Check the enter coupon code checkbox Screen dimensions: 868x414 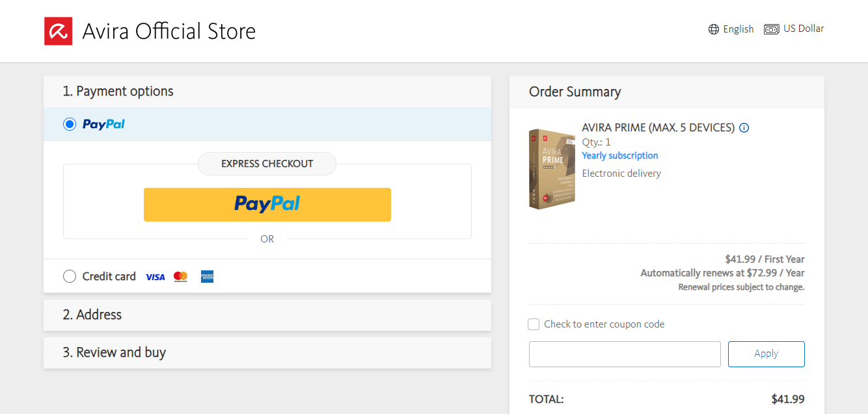point(534,324)
